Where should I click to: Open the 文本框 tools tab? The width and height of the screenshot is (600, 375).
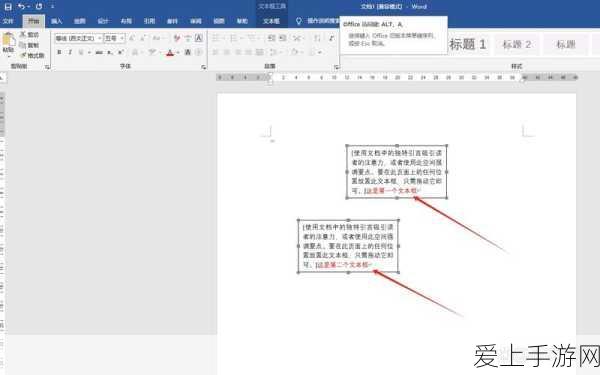pos(271,21)
